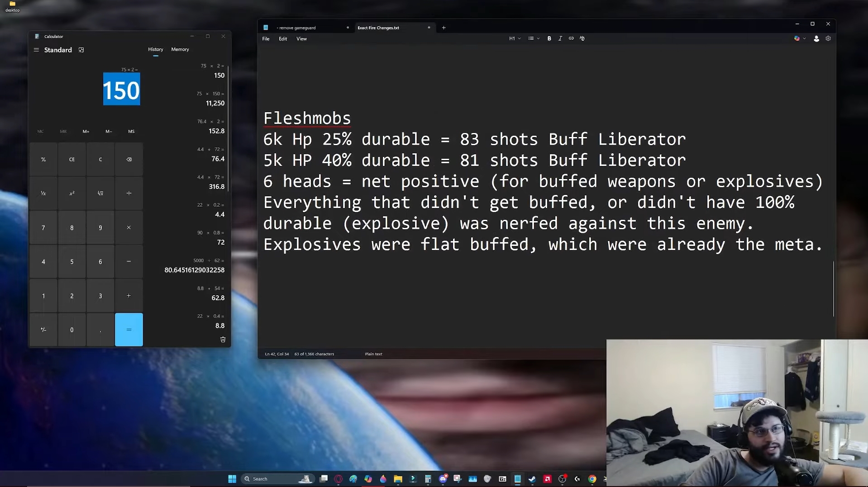Click the 7 key in Calculator
Screen dimensions: 868x487
[43, 227]
